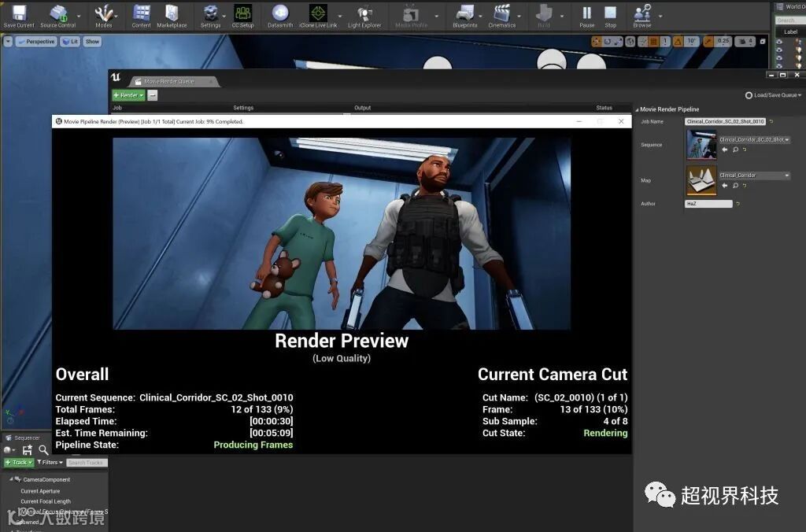This screenshot has width=806, height=532.
Task: Maximize the viewport with corner icon
Action: (x=762, y=42)
